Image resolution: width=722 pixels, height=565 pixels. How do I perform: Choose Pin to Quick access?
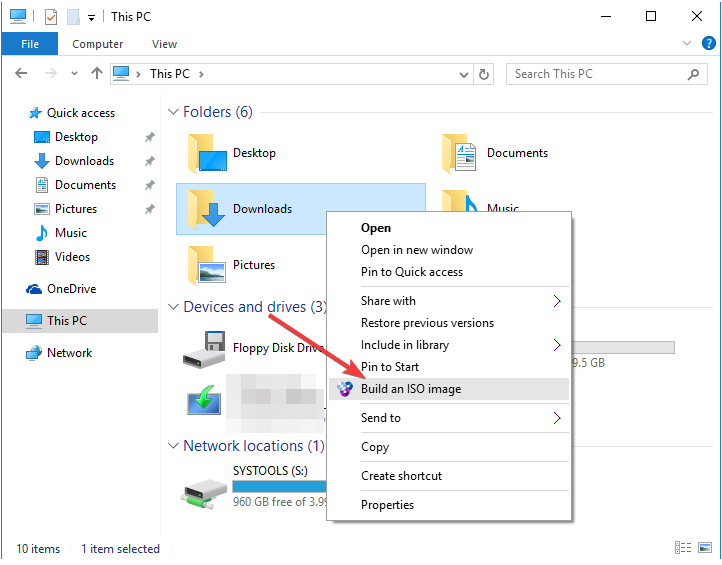[x=412, y=272]
